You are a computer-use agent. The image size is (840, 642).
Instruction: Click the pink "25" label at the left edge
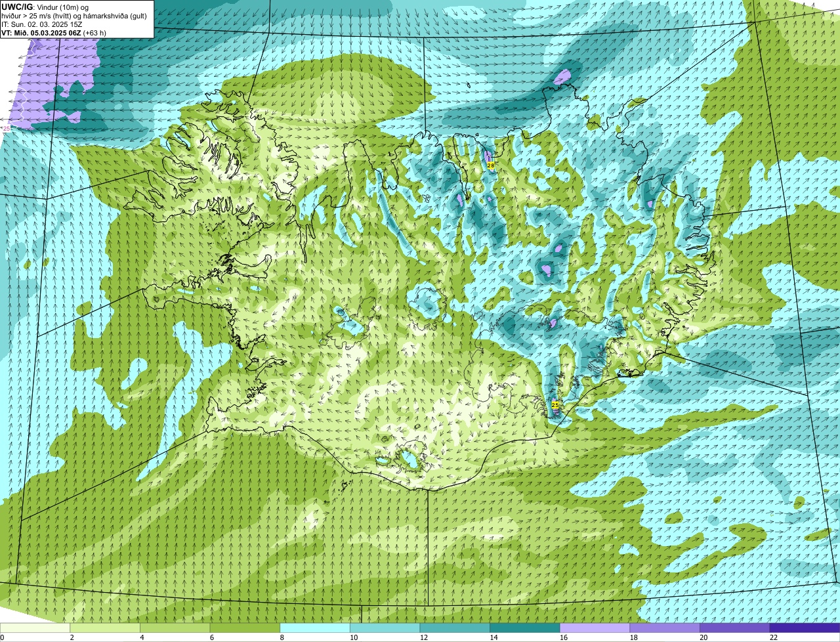[7, 129]
